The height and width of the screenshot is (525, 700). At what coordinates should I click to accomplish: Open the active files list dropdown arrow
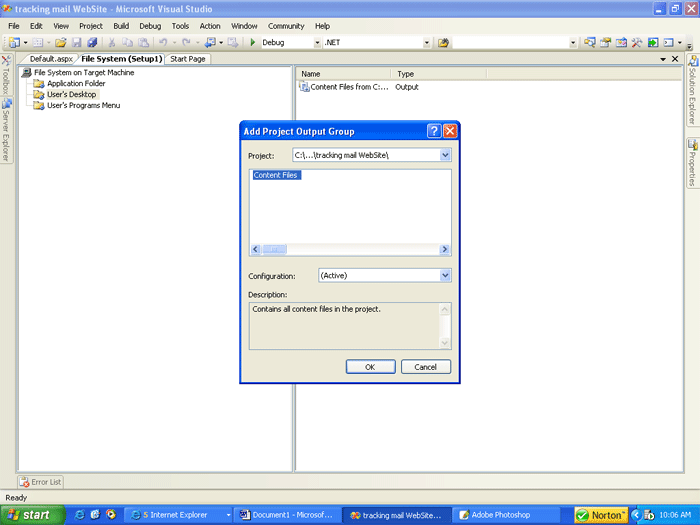tap(663, 59)
